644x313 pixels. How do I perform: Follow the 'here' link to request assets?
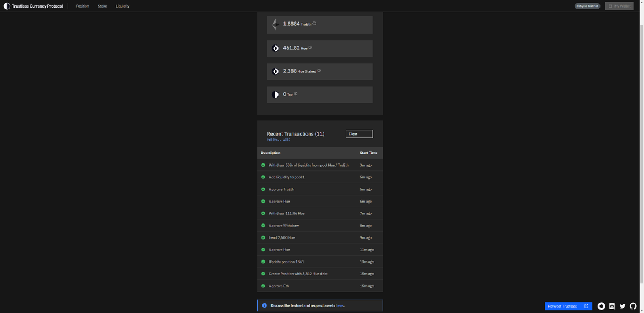tap(339, 305)
